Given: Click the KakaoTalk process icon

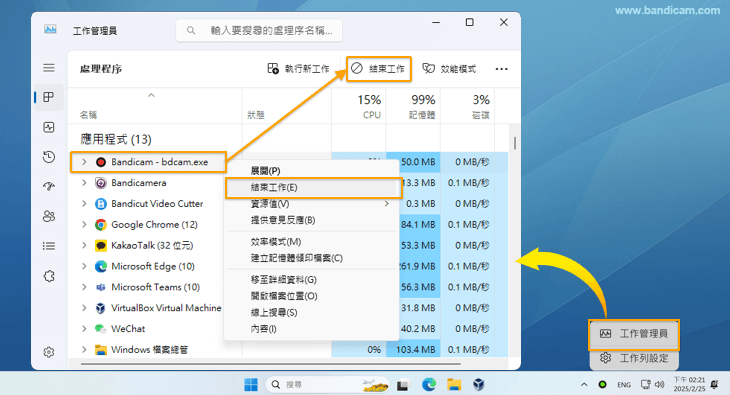Looking at the screenshot, I should 101,245.
